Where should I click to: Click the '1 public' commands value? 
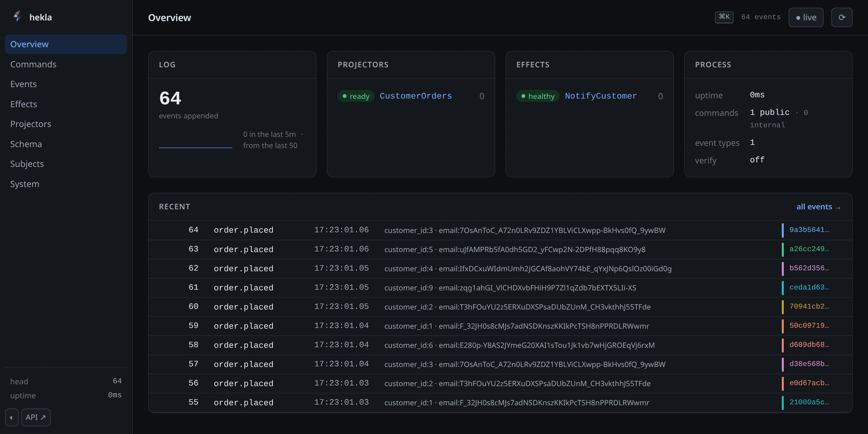[770, 112]
